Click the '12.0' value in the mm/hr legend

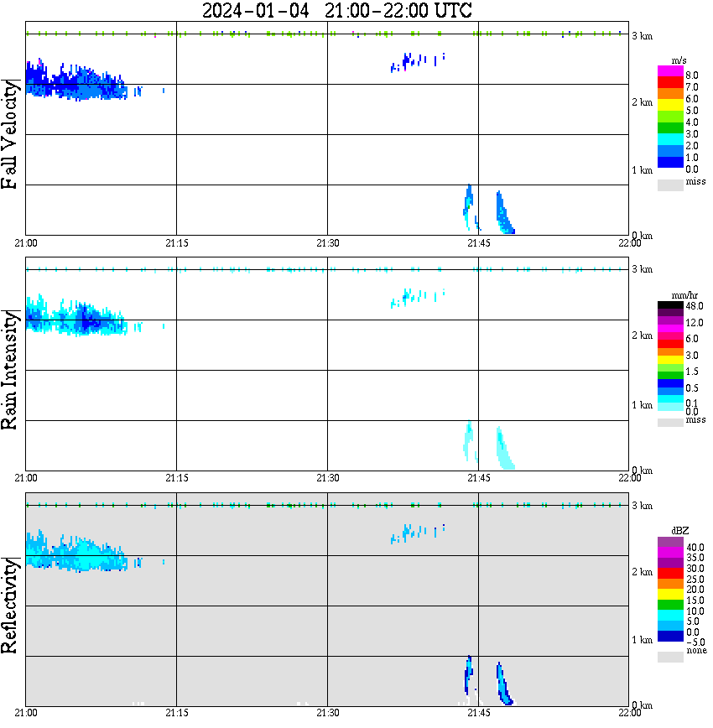pyautogui.click(x=695, y=322)
